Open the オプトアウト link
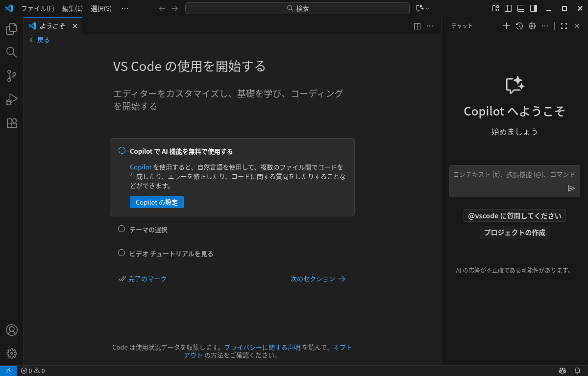The image size is (588, 376). tap(343, 347)
